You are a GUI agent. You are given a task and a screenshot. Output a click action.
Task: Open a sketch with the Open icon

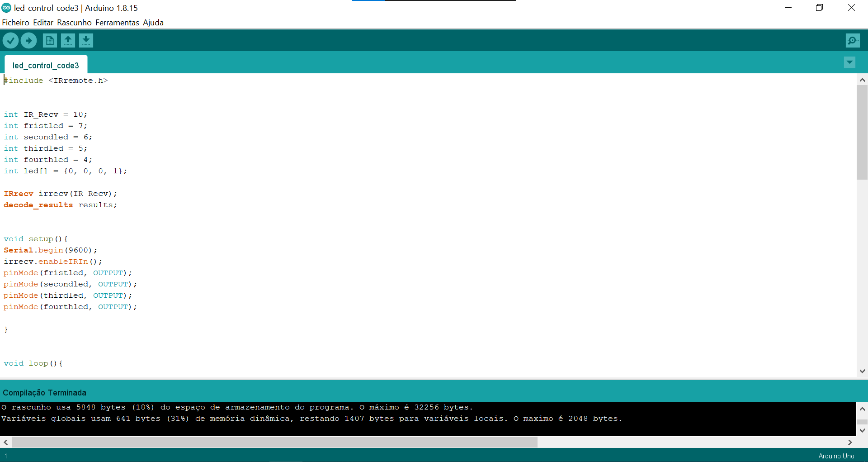pyautogui.click(x=68, y=41)
